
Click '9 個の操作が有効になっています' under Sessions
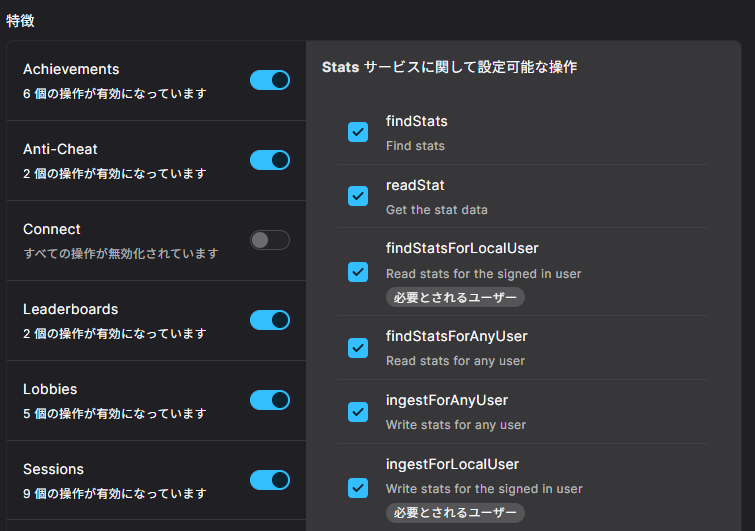115,493
